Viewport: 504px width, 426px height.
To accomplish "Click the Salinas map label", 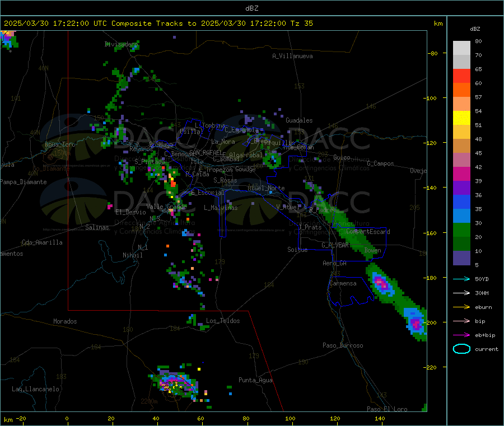I will tap(97, 227).
